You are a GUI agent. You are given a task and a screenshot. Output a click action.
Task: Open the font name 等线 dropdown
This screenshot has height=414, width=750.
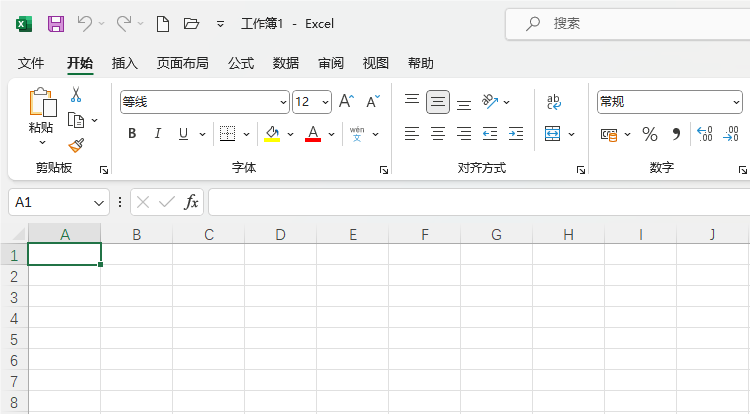coord(283,102)
